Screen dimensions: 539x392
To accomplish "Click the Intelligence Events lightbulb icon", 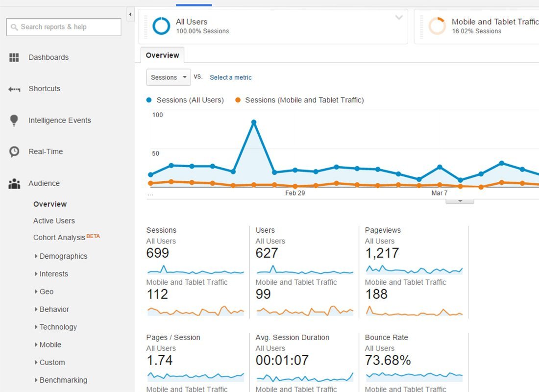I will pos(14,121).
